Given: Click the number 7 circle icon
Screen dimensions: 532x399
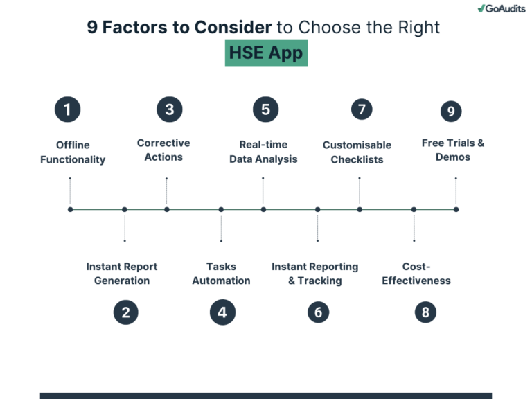Looking at the screenshot, I should point(362,109).
